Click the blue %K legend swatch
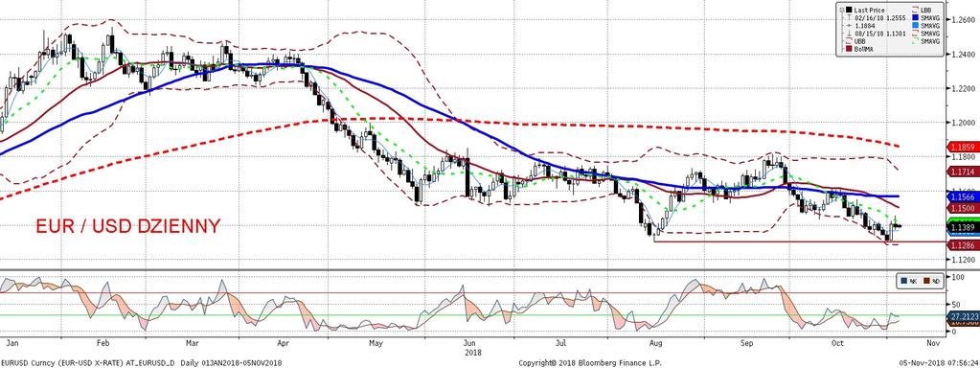This screenshot has width=980, height=368. (x=904, y=281)
